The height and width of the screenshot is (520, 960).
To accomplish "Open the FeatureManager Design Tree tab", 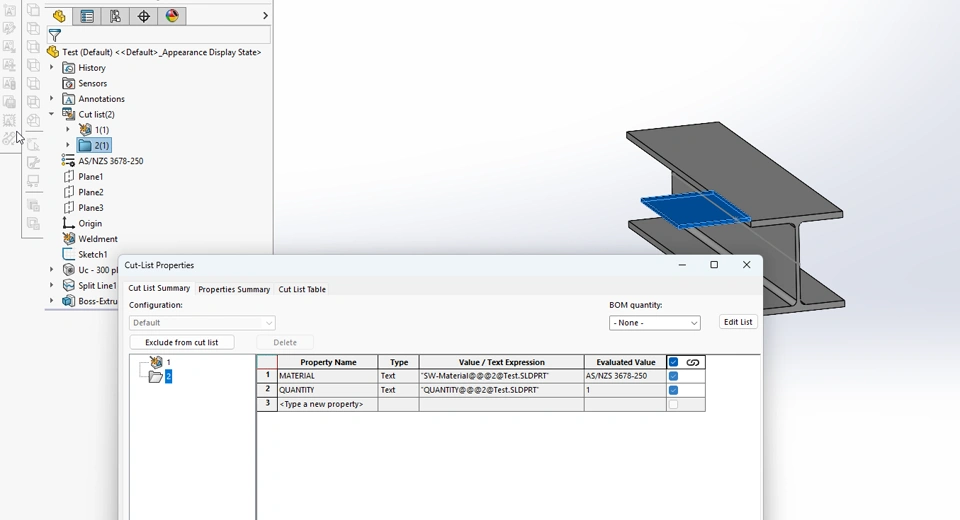I will pos(59,16).
